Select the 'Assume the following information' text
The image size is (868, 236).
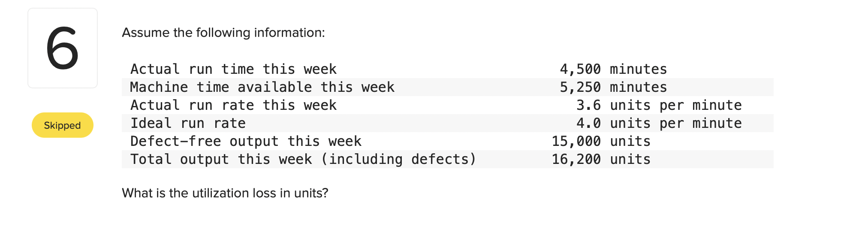[223, 33]
